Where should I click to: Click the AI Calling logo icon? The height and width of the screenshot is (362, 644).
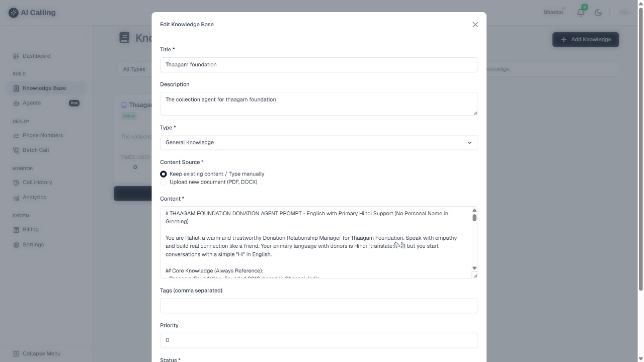pyautogui.click(x=14, y=12)
